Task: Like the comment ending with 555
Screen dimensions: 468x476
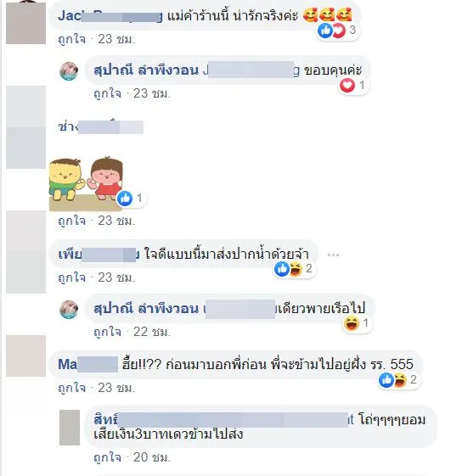Action: click(71, 388)
